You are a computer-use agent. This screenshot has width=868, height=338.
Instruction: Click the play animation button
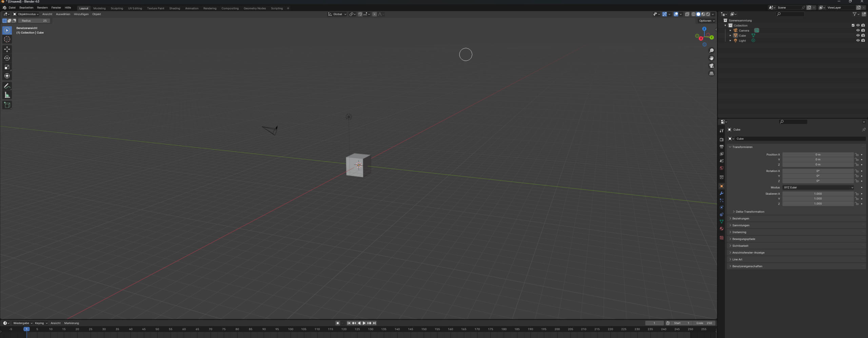coord(364,323)
